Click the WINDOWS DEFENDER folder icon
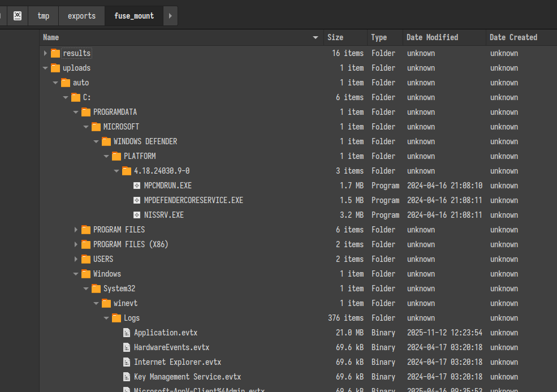Screen dimensions: 557x392 [107, 141]
